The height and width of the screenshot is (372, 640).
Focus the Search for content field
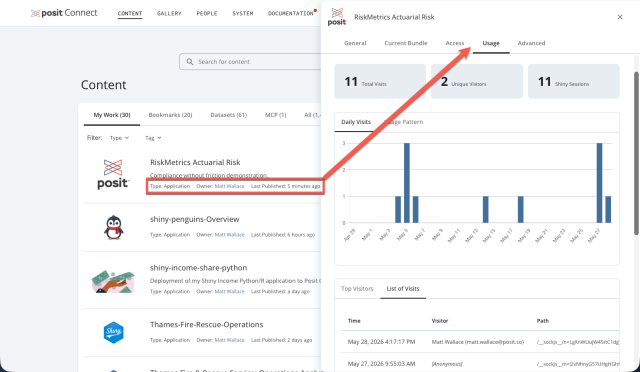point(250,62)
